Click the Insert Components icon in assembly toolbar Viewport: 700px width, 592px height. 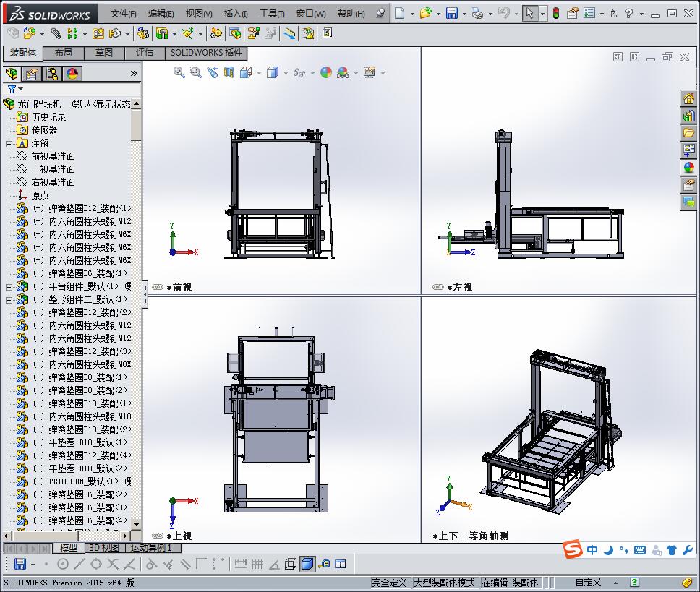point(30,33)
